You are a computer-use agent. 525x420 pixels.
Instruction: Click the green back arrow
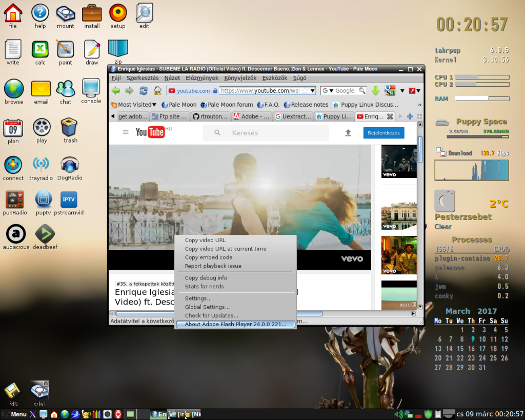point(116,91)
